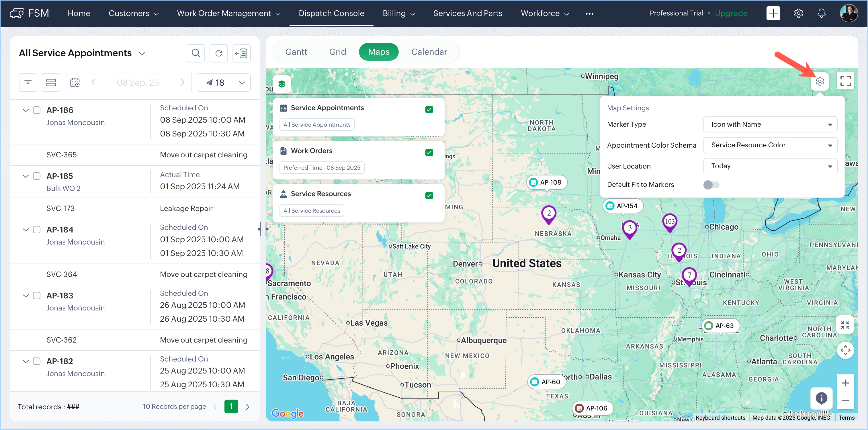Enable Default Fit to Markers toggle
This screenshot has height=430, width=868.
[x=711, y=185]
